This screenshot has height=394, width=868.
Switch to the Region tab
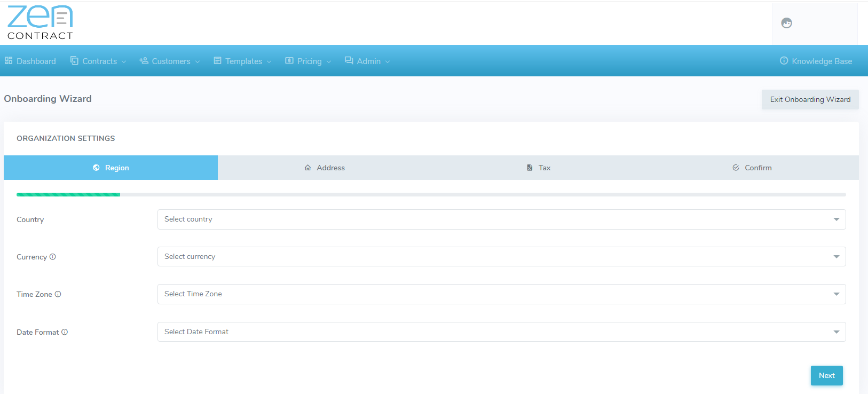111,168
